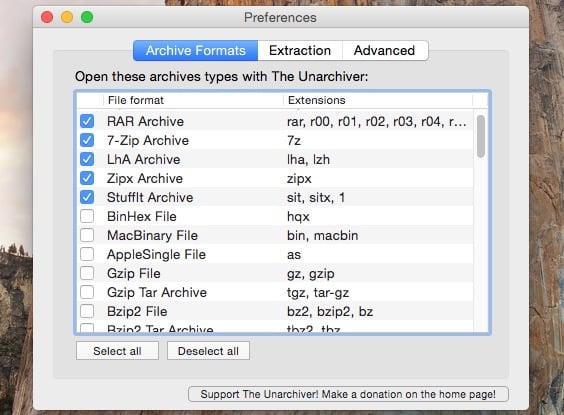Switch to the Extraction tab

(x=300, y=50)
